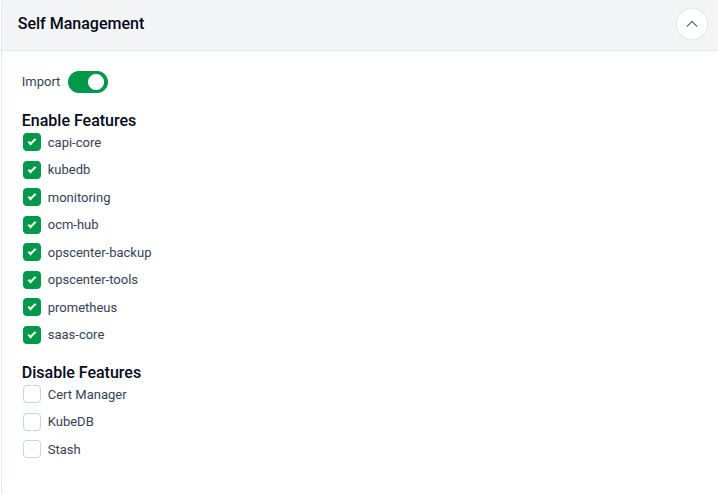Uncheck the kubedb feature checkbox

tap(32, 170)
